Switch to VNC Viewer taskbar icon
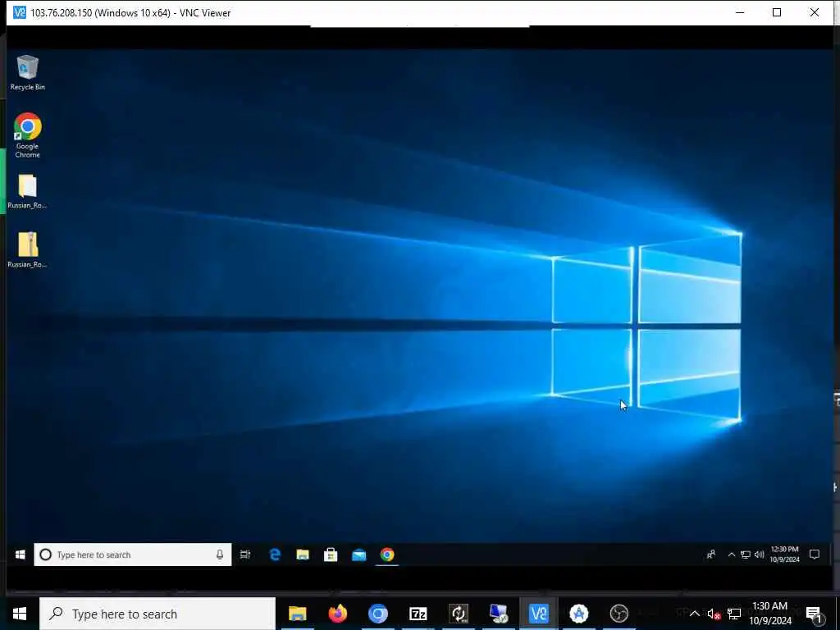 coord(538,614)
